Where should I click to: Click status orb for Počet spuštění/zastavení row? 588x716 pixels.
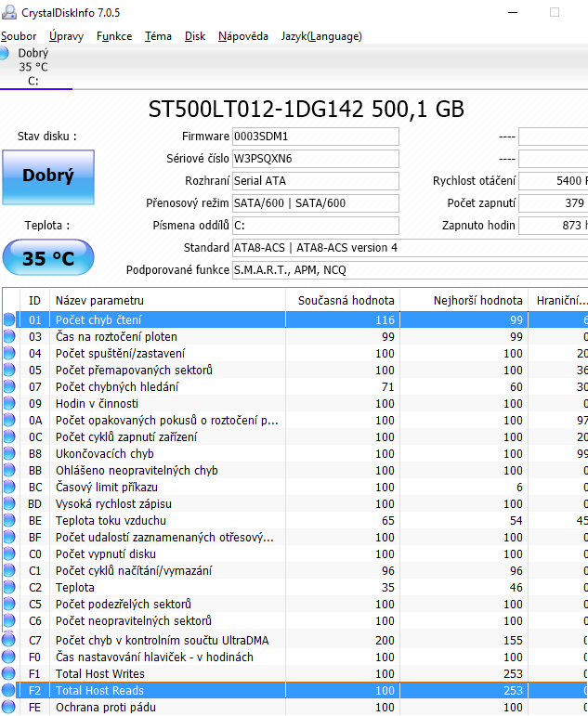9,354
